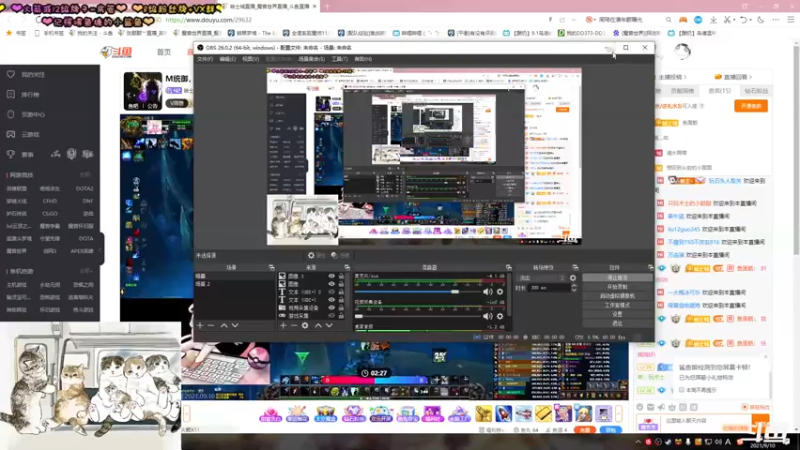Screen dimensions: 800x450
Task: Toggle visibility of first image source
Action: point(332,276)
